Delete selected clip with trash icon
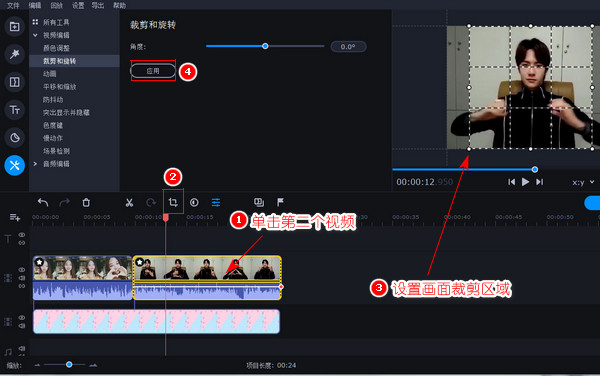 86,202
